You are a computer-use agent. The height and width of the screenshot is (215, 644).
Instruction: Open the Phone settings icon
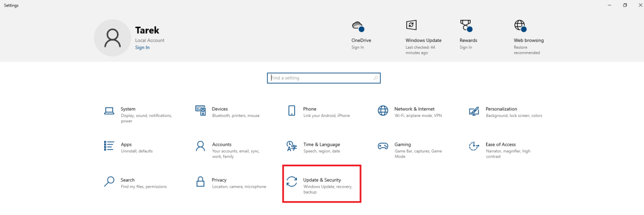292,110
